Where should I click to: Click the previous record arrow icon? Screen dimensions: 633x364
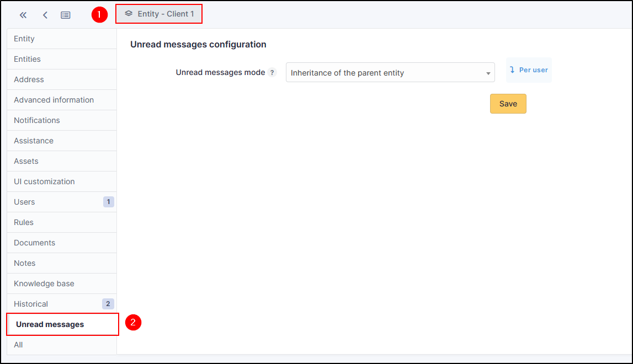(x=45, y=15)
